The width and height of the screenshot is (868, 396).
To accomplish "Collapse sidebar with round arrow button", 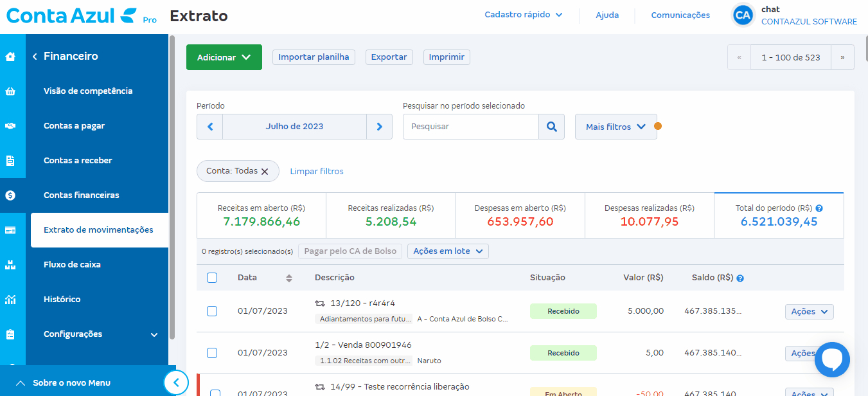I will coord(176,383).
